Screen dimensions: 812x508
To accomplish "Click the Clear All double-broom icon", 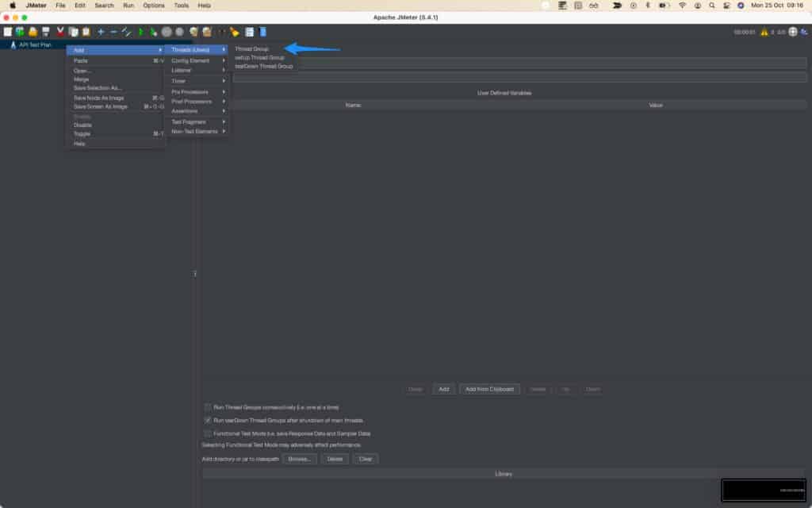I will pyautogui.click(x=207, y=32).
